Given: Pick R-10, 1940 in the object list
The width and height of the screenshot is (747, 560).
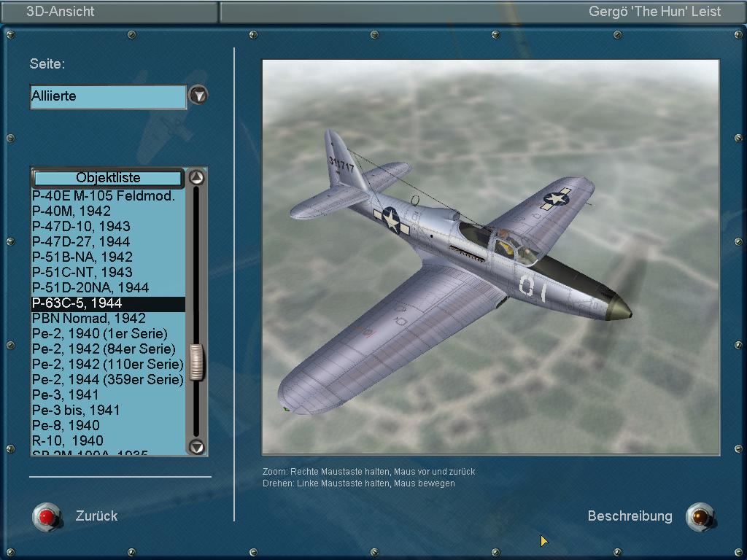Looking at the screenshot, I should (x=108, y=440).
